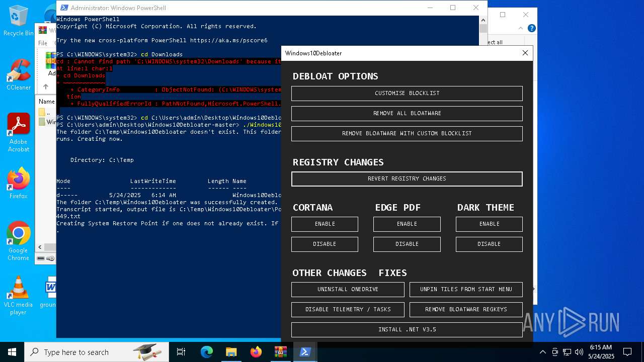
Task: Select the '..' parent folder row in WinRAR
Action: [47, 113]
